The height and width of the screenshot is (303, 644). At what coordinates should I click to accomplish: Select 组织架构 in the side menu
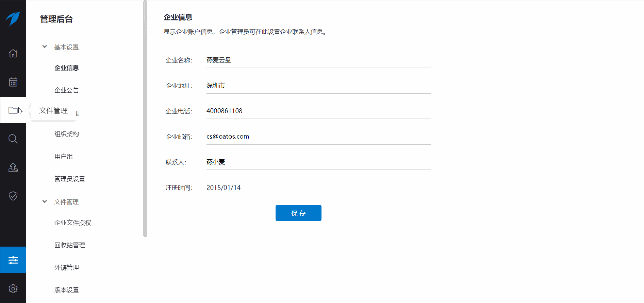click(x=67, y=134)
